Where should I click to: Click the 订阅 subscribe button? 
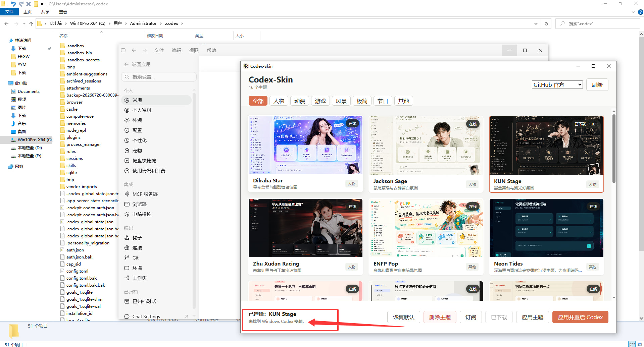tap(471, 317)
